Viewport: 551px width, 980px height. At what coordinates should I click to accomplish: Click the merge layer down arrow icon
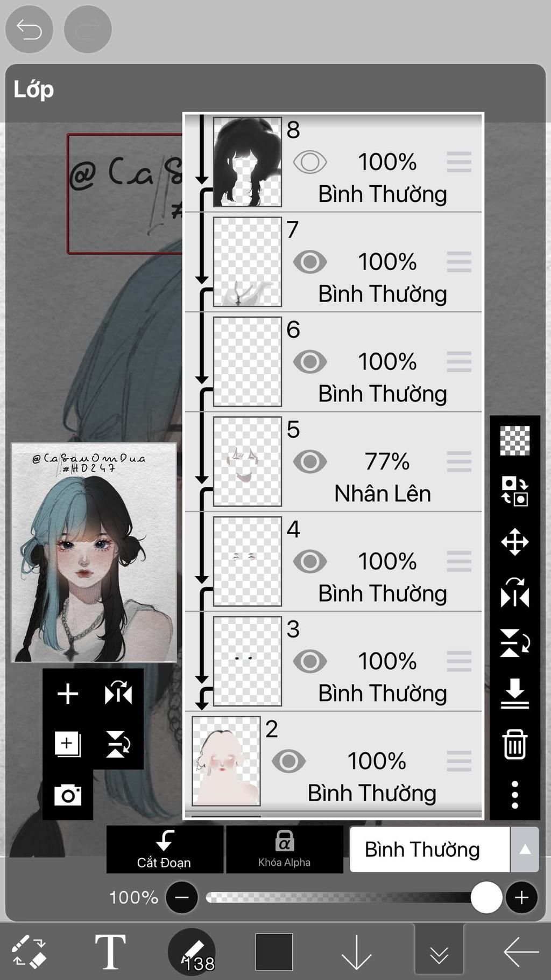pos(515,694)
